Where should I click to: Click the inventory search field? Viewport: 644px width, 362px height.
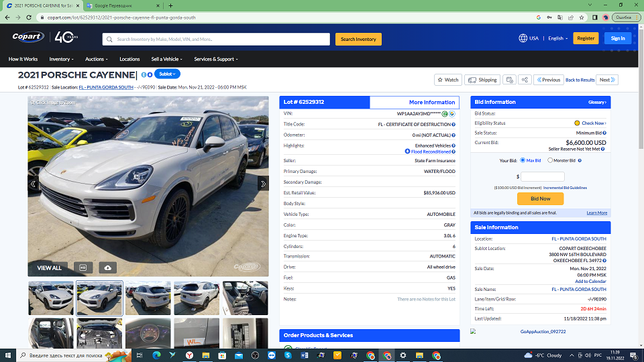[x=216, y=40]
